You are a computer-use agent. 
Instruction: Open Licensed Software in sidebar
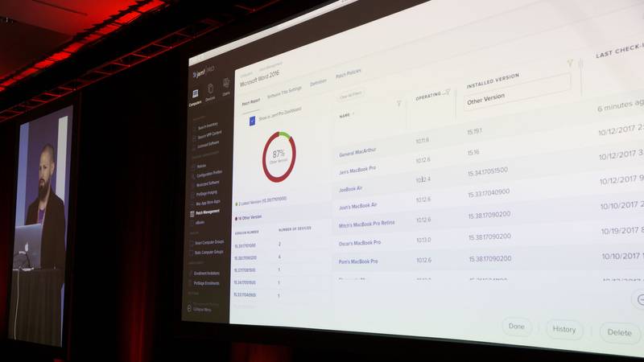[x=208, y=144]
